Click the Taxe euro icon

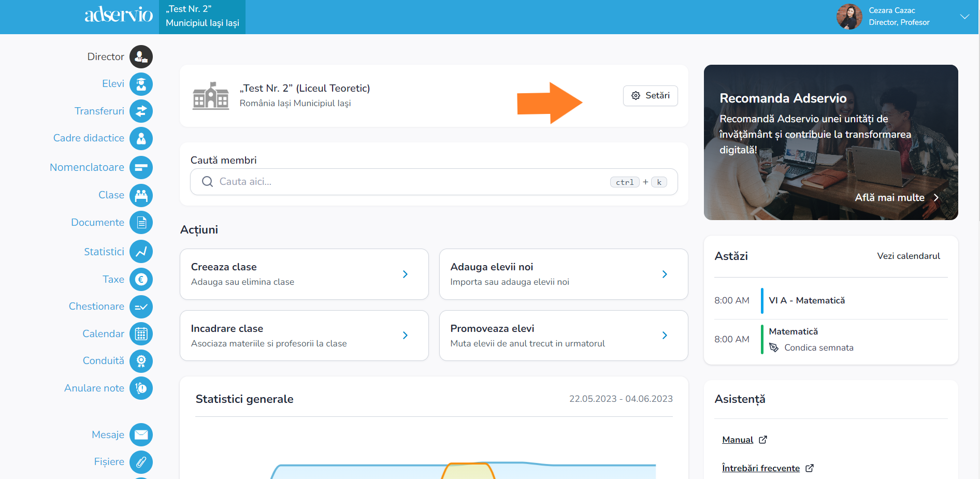pos(141,280)
